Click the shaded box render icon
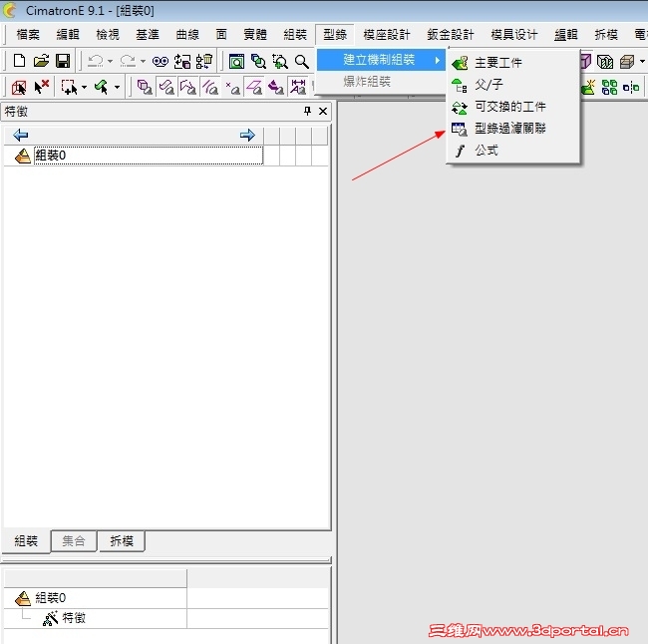This screenshot has width=648, height=644. pyautogui.click(x=627, y=62)
